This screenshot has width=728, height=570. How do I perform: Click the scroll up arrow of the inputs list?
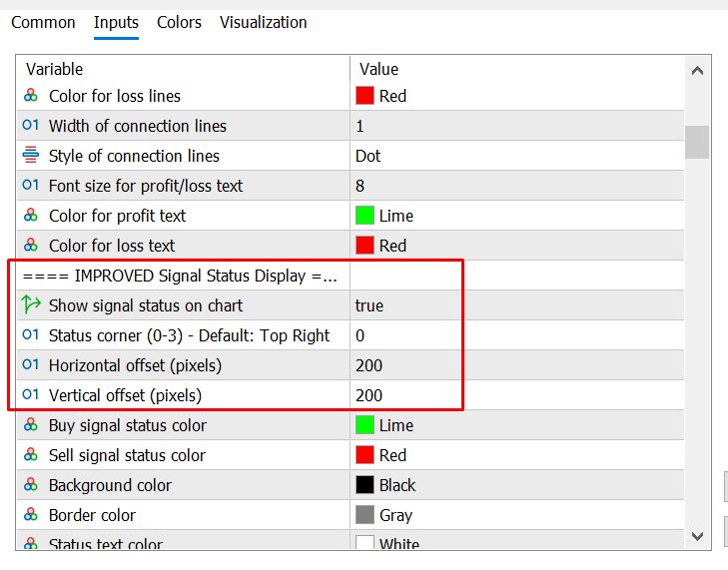(x=697, y=71)
